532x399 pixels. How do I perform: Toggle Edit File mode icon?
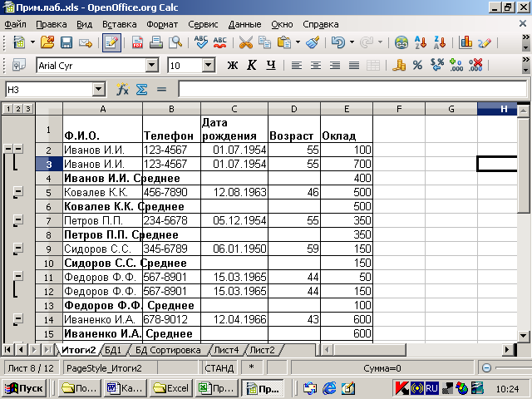[111, 42]
